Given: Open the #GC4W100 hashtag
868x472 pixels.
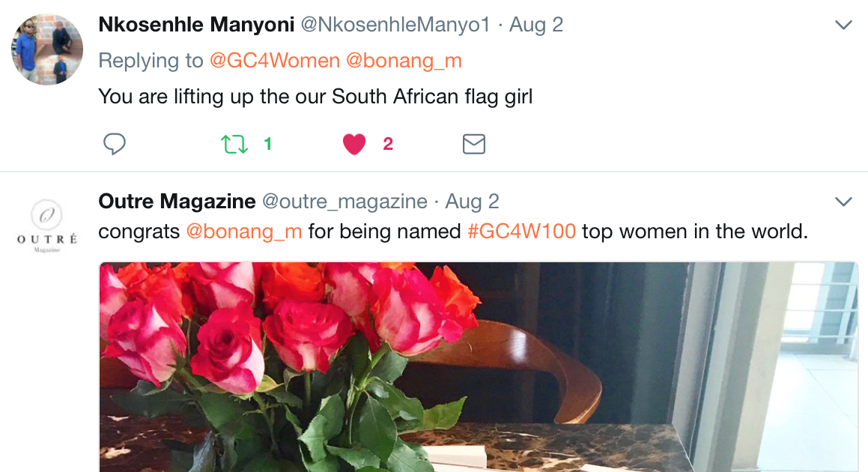Looking at the screenshot, I should coord(521,232).
